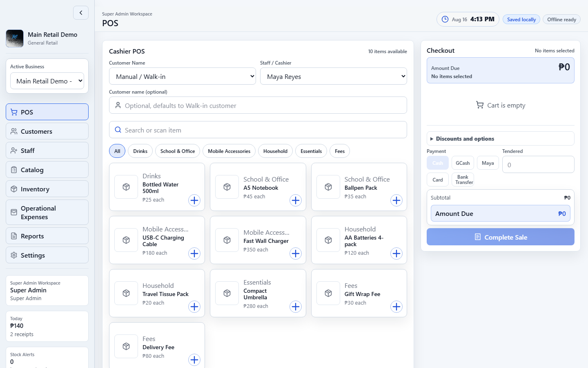
Task: Select GCash payment method
Action: click(x=463, y=163)
